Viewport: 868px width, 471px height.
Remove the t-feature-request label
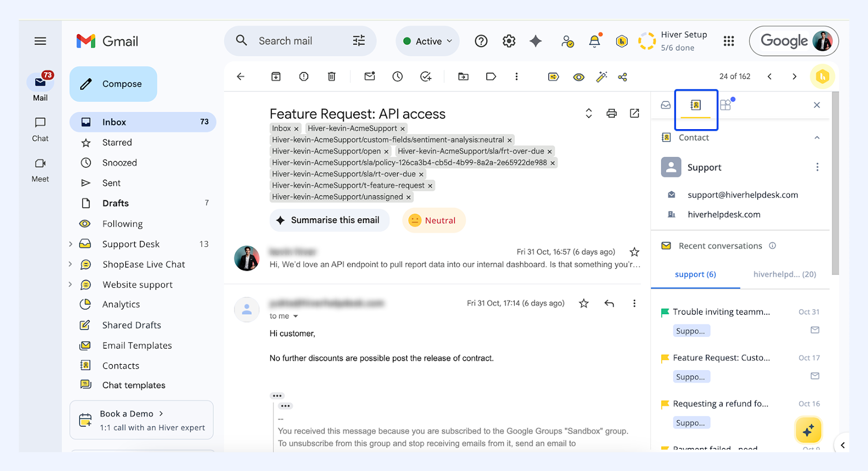pos(430,186)
